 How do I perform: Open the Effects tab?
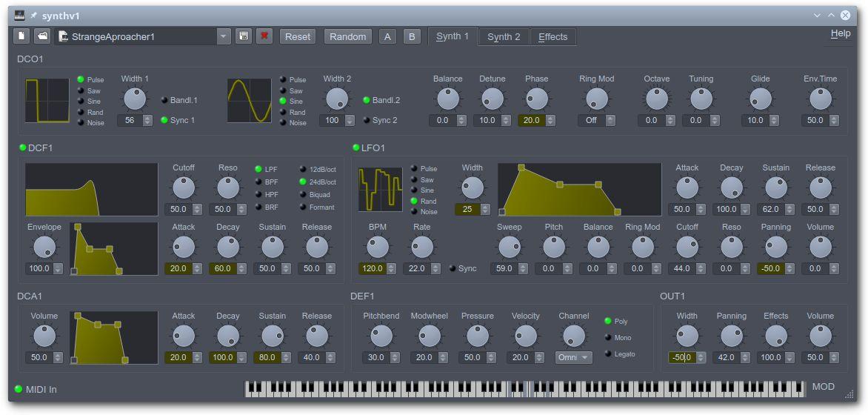point(553,37)
